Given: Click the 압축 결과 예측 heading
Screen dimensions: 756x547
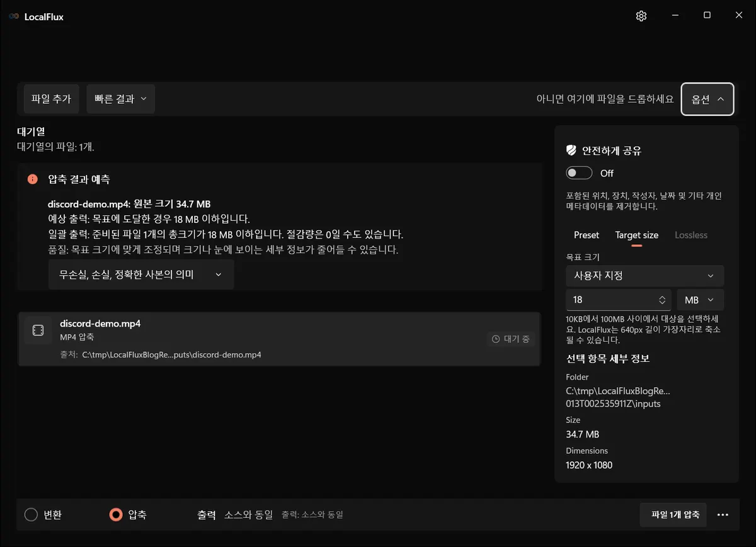Looking at the screenshot, I should [x=79, y=179].
